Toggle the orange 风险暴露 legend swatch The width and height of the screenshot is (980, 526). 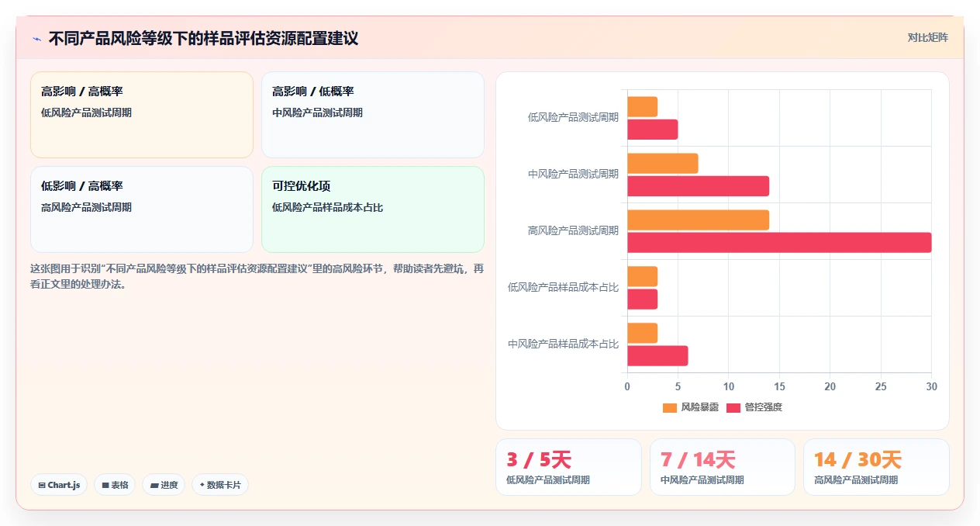click(x=670, y=407)
